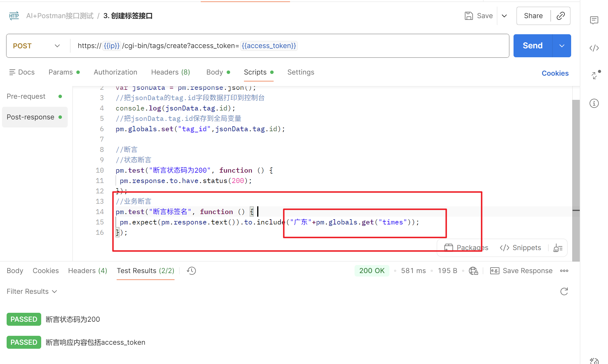
Task: Expand the Save options chevron
Action: [504, 16]
